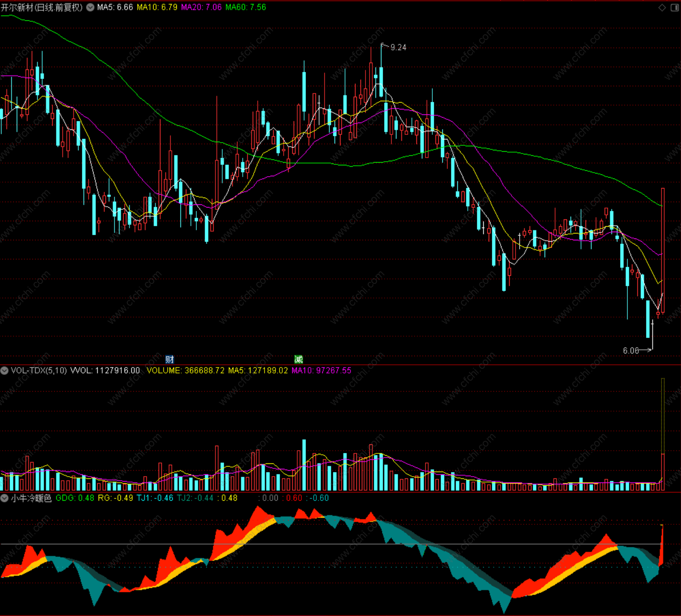Image resolution: width=681 pixels, height=616 pixels.
Task: Click the 9.24 high price label
Action: click(398, 47)
